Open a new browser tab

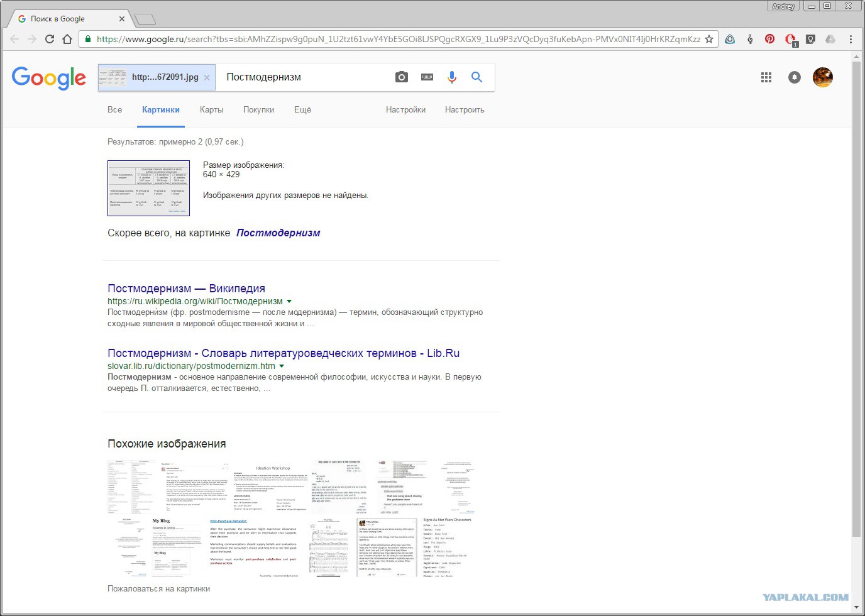tap(145, 19)
